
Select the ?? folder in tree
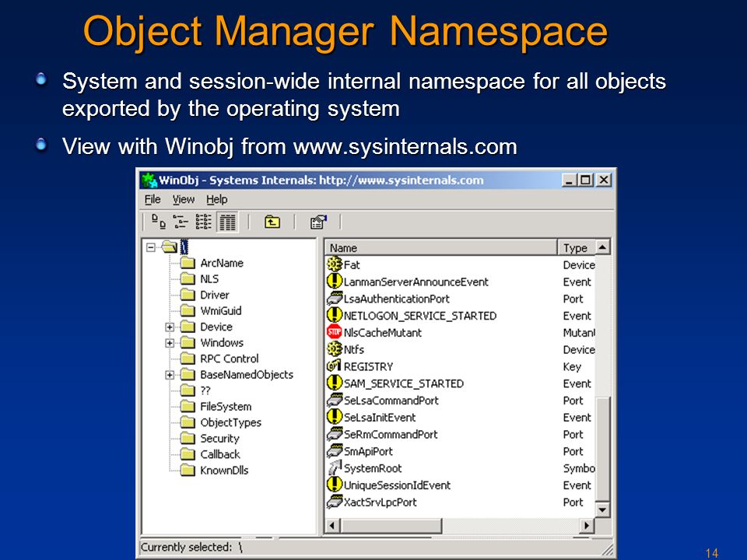205,390
